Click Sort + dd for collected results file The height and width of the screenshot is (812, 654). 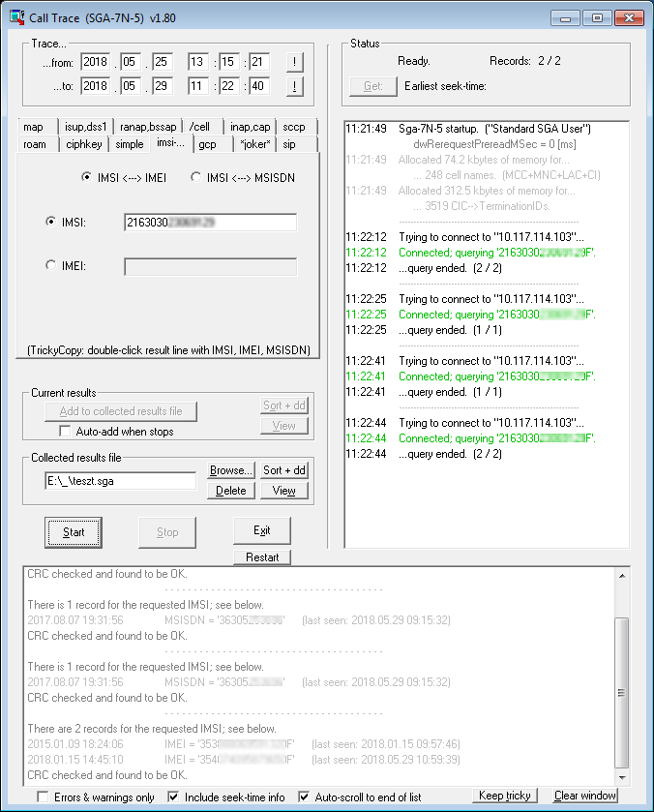click(284, 470)
